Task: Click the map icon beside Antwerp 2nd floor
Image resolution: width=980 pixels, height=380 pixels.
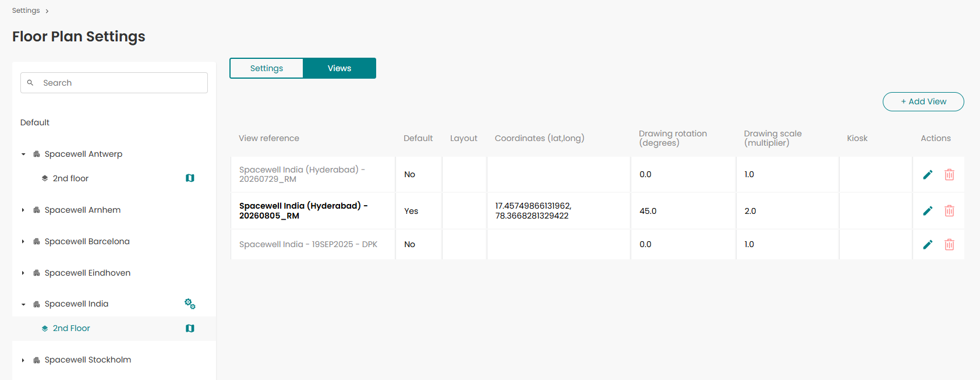Action: pos(190,178)
